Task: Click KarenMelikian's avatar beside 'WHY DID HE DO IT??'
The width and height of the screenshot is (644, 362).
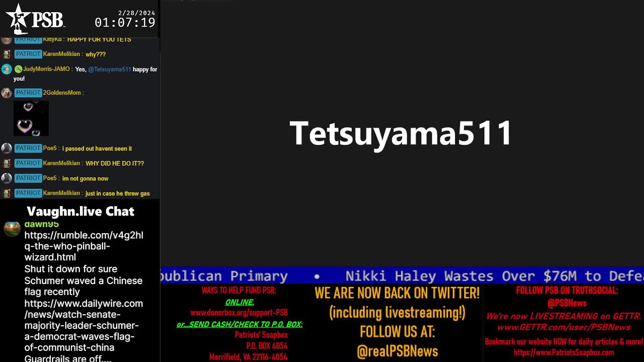Action: tap(7, 163)
